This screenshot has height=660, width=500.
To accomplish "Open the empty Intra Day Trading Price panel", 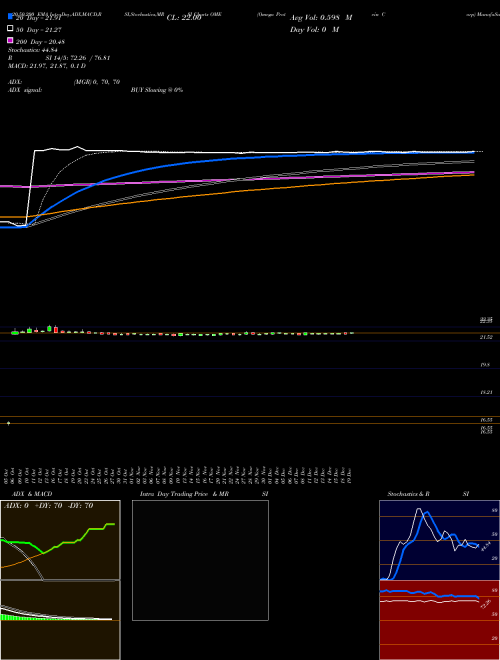I will click(200, 560).
